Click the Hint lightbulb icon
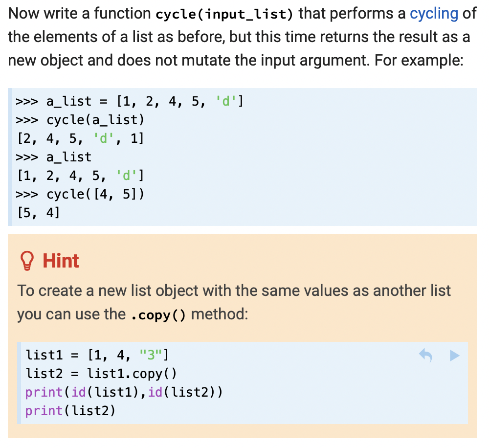Image resolution: width=489 pixels, height=448 pixels. coord(27,261)
